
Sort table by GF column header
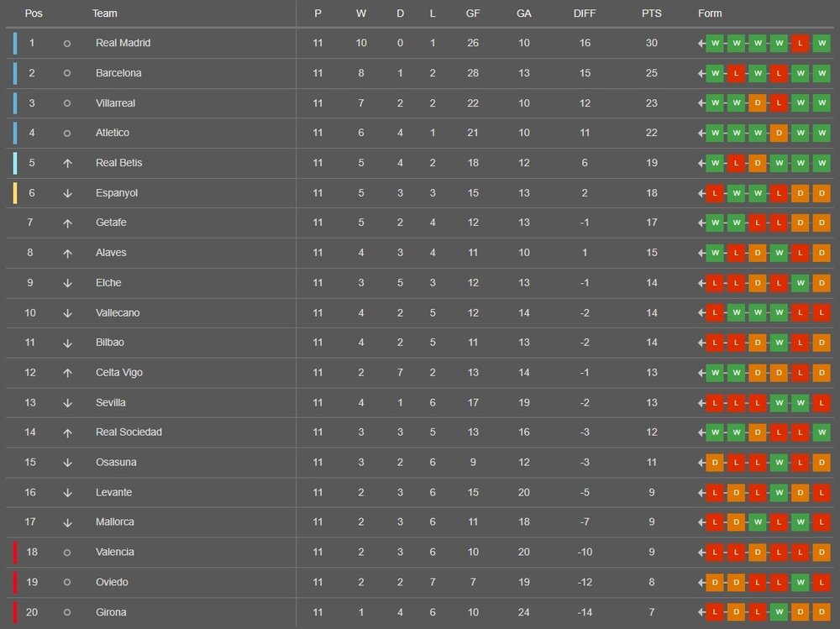[473, 13]
